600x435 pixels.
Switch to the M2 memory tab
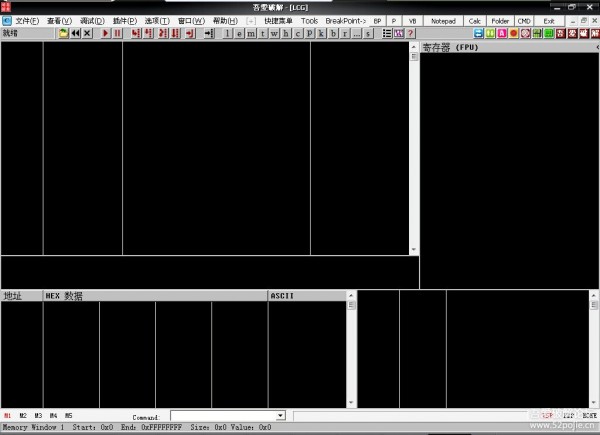tap(23, 415)
